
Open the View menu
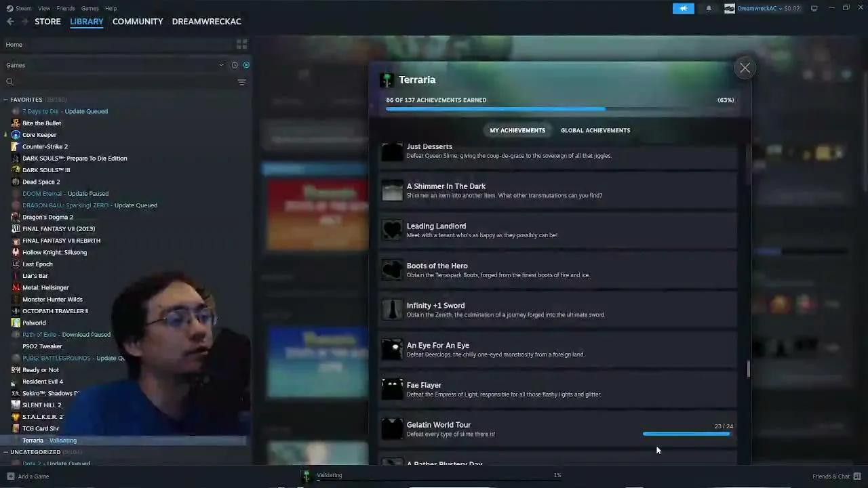pyautogui.click(x=44, y=8)
